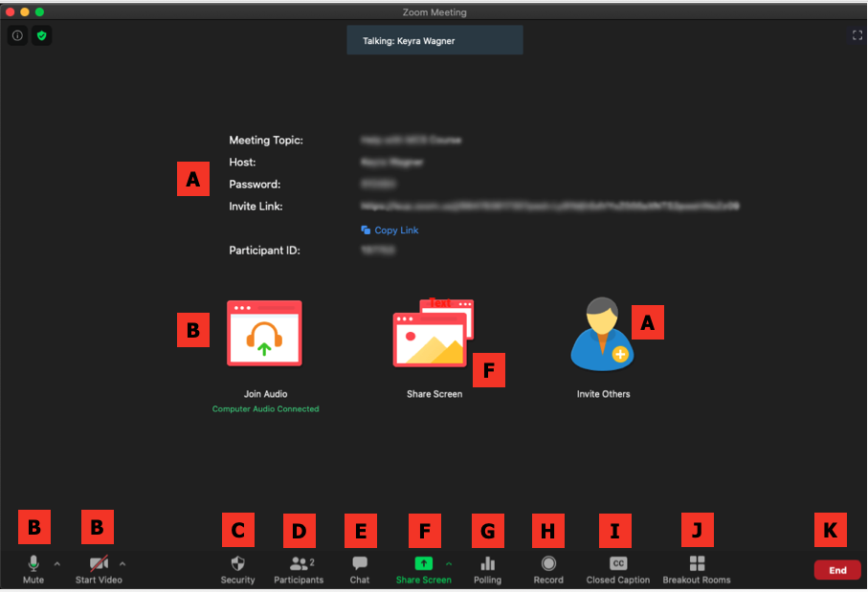
Task: Click the green encryption shield icon
Action: pyautogui.click(x=41, y=35)
